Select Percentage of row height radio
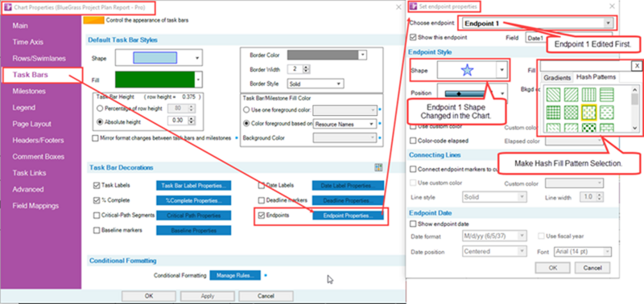 (x=99, y=109)
